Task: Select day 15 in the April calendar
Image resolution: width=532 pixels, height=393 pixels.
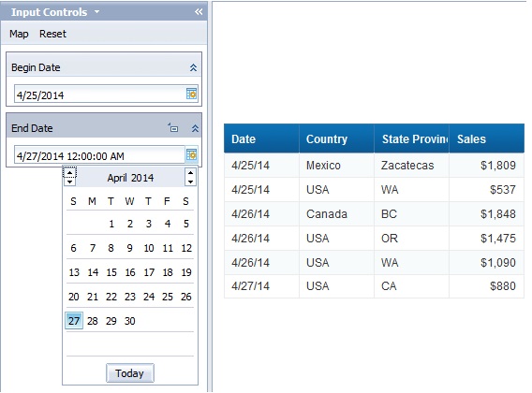Action: tap(111, 272)
